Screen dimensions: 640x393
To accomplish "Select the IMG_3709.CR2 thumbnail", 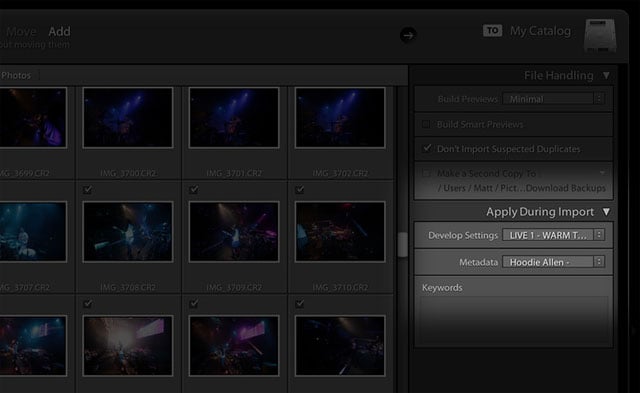I will coord(234,231).
